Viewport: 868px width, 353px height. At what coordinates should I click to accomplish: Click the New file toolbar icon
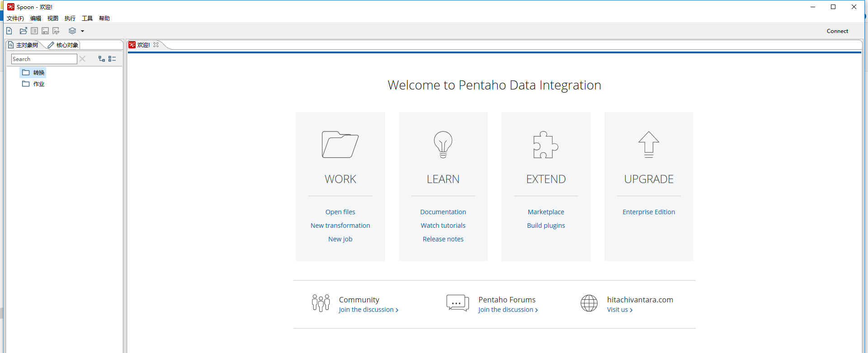[x=9, y=31]
